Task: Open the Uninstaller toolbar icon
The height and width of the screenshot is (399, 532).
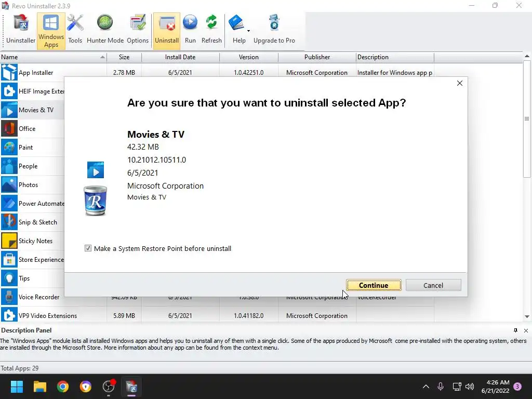Action: click(x=21, y=30)
